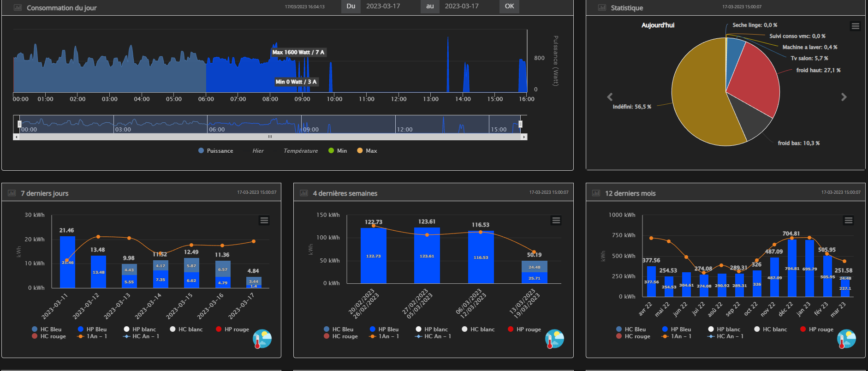Click the froid bas 10,3 % label

(x=799, y=143)
